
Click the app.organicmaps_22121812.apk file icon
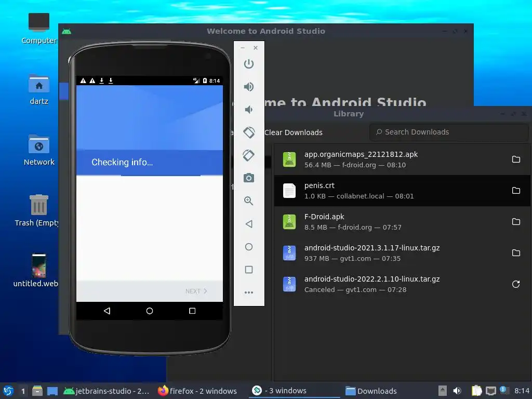[x=289, y=159]
